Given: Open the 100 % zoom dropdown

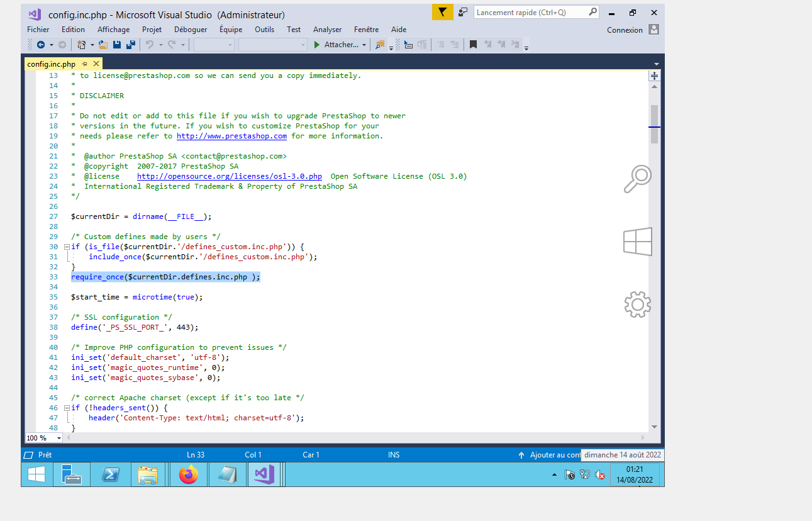Looking at the screenshot, I should (59, 438).
